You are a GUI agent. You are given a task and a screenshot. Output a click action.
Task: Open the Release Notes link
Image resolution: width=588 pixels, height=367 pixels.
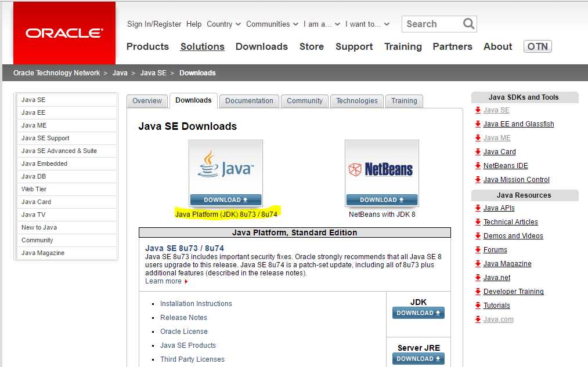184,318
